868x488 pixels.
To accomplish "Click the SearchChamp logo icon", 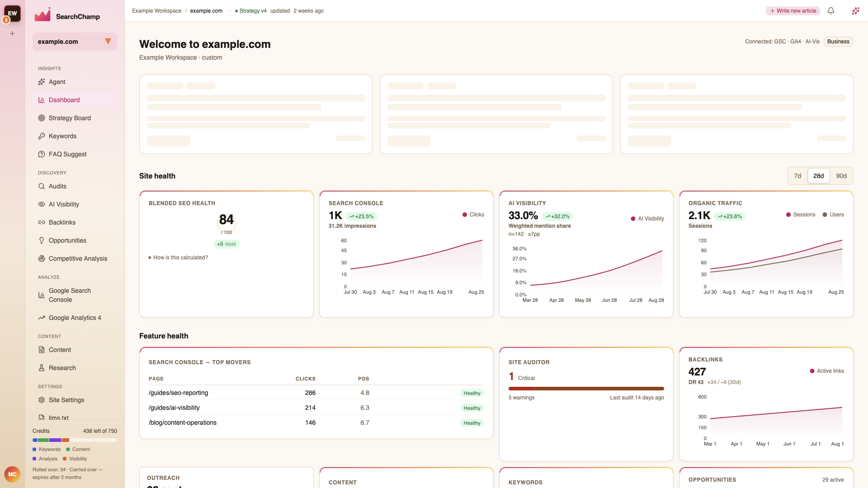I will pos(42,15).
